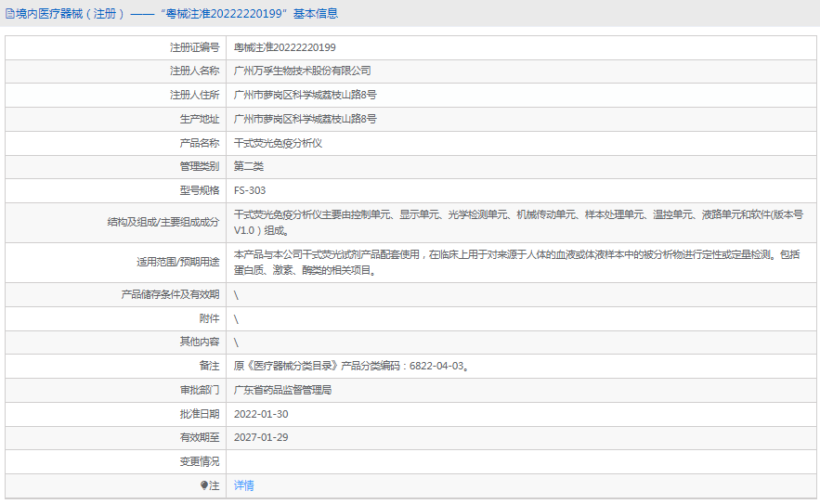
Task: Click the 注册人住所 label
Action: 194,96
